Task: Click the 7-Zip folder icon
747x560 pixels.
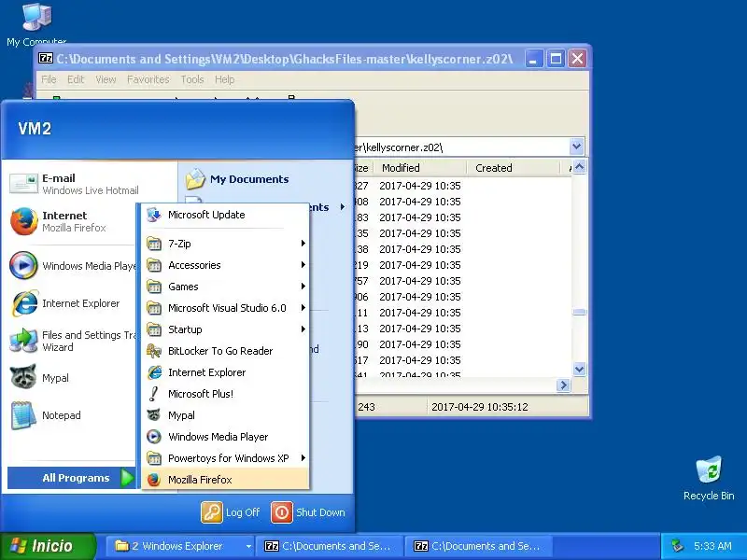Action: point(154,244)
